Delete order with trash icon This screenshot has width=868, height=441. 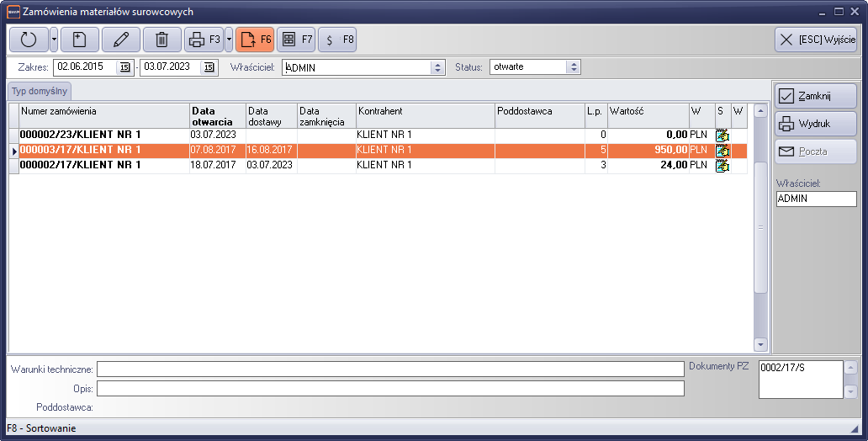162,40
